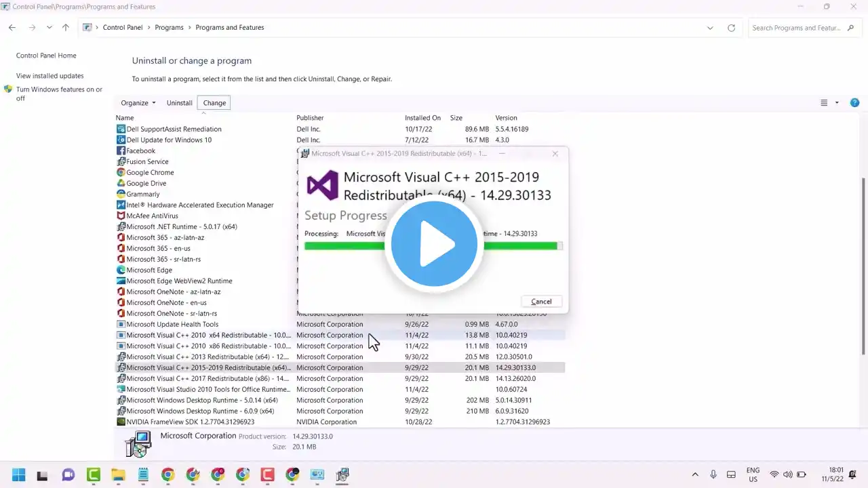The width and height of the screenshot is (868, 488).
Task: Open File Explorer from the taskbar
Action: tap(118, 474)
